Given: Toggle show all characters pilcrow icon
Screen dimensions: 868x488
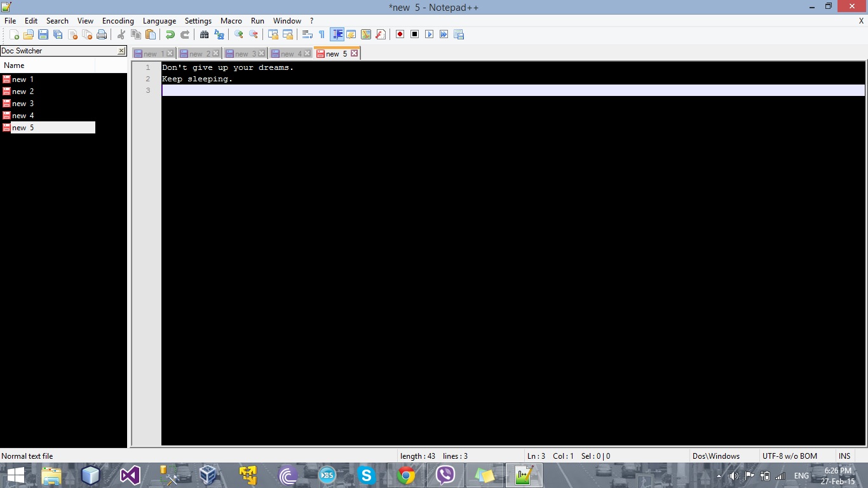Looking at the screenshot, I should click(322, 34).
